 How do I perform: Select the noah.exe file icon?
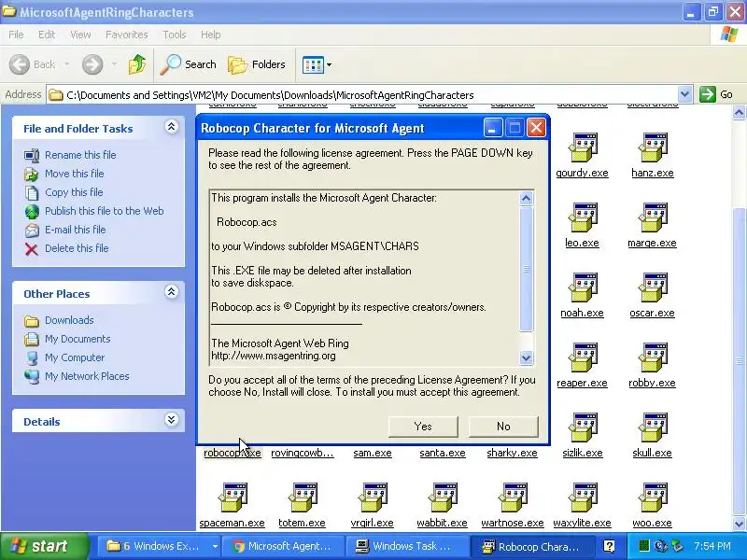tap(582, 288)
